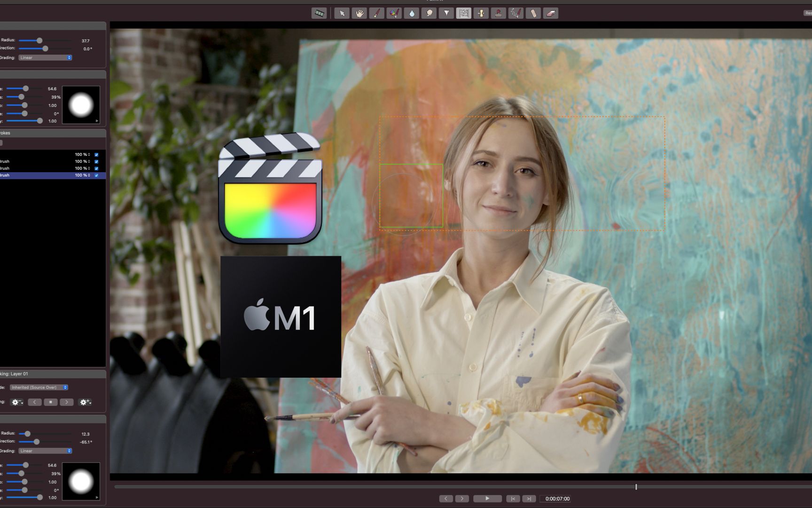
Task: Click the filmstrip icon in the toolbar
Action: [x=319, y=13]
